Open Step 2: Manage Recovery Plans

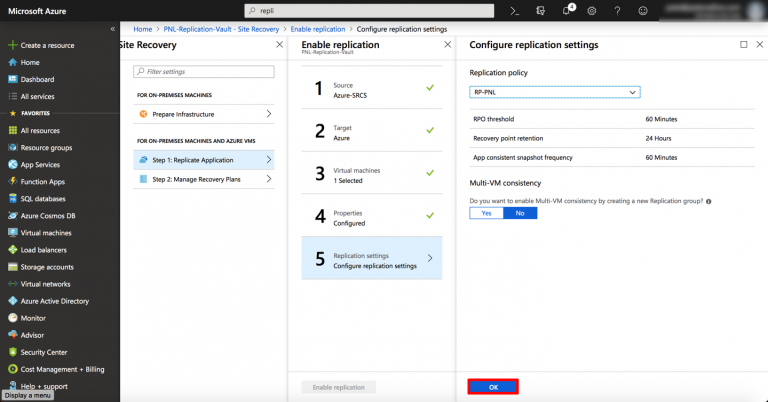tap(204, 179)
